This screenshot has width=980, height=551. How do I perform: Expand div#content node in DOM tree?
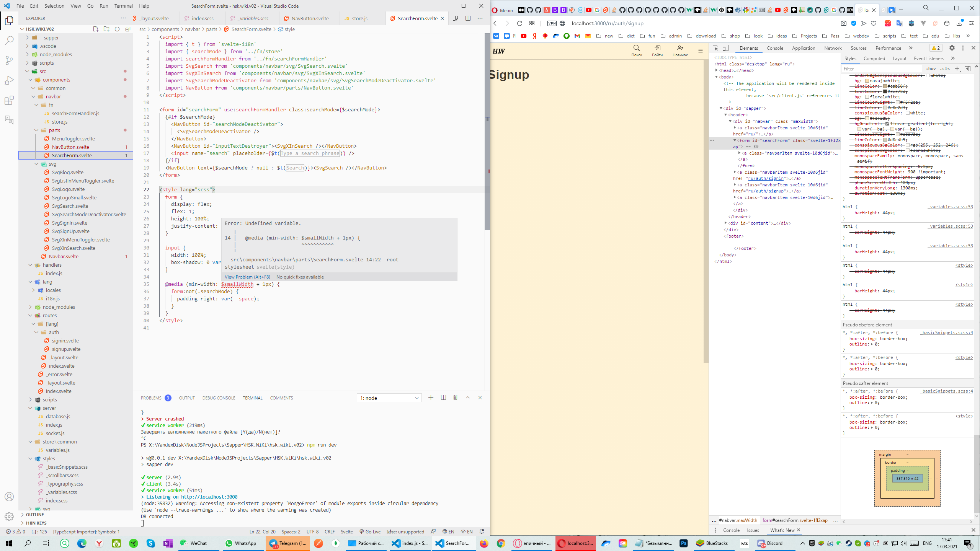tap(725, 223)
